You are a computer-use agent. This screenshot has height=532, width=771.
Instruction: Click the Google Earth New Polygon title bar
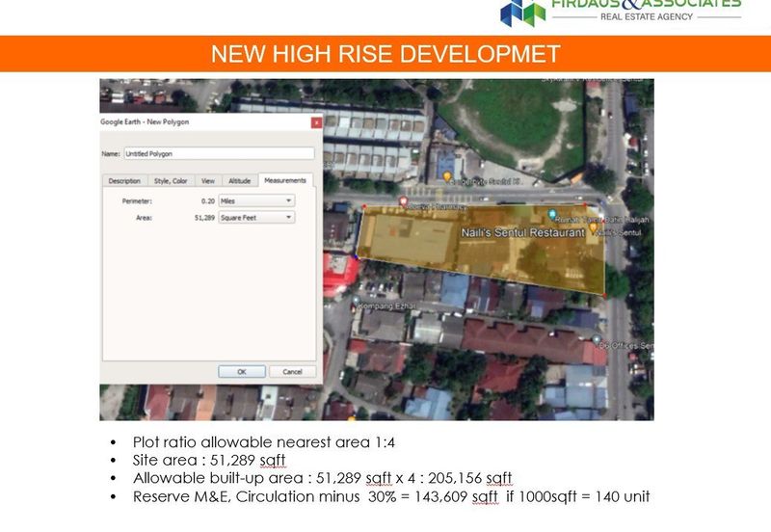(x=193, y=122)
